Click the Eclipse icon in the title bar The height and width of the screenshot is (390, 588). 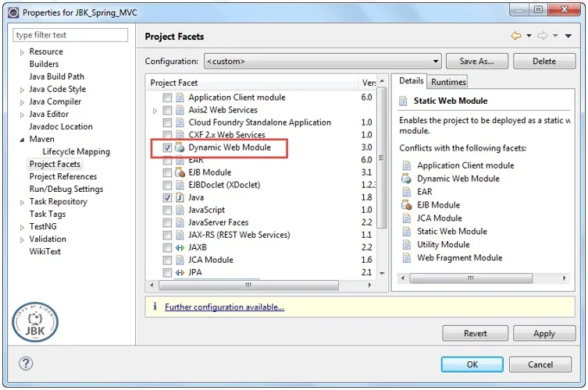pyautogui.click(x=13, y=12)
